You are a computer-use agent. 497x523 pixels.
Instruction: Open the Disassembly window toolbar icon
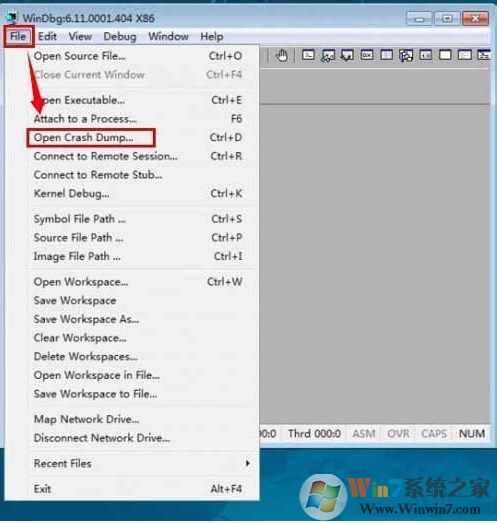426,55
